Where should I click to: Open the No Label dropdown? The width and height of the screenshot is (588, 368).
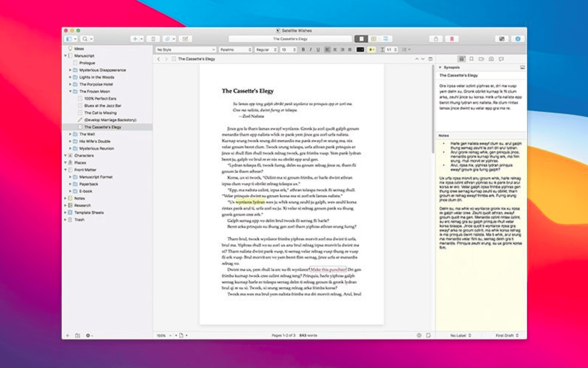click(461, 336)
